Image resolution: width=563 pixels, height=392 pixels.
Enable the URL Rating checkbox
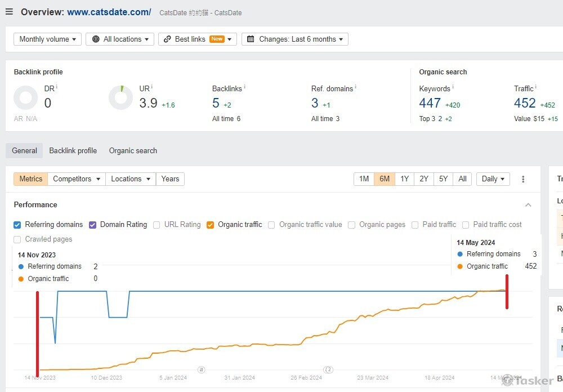click(157, 225)
